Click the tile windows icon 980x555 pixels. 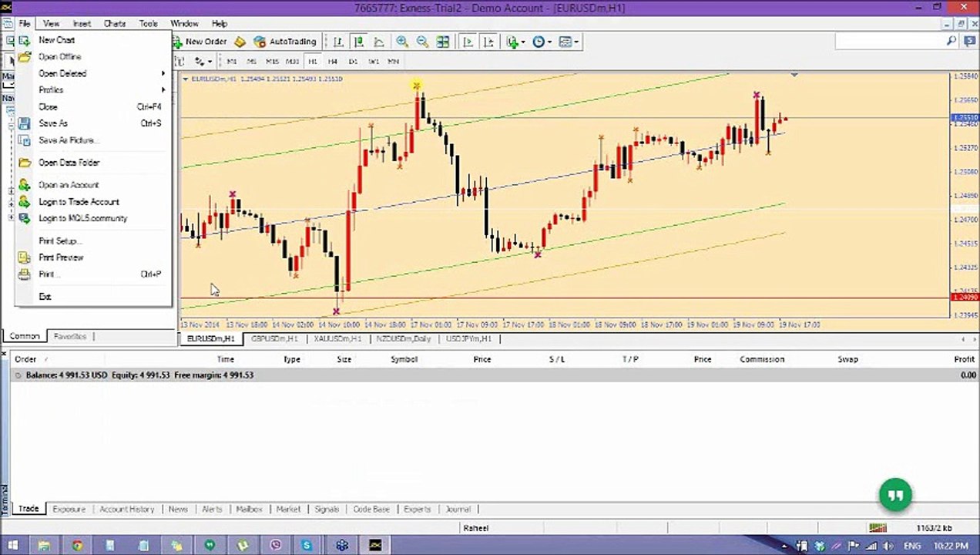point(443,42)
